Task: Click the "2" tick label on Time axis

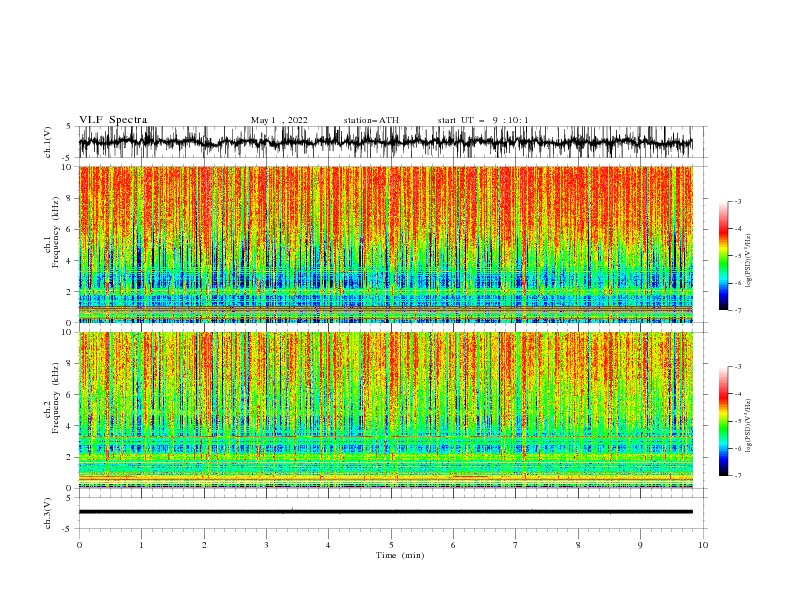Action: (x=204, y=545)
